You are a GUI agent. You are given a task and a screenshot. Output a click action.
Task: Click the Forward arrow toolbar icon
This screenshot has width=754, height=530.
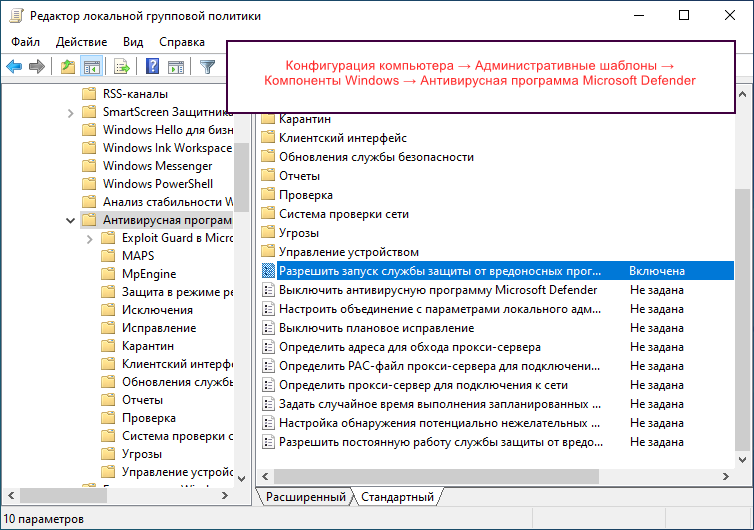[x=37, y=66]
